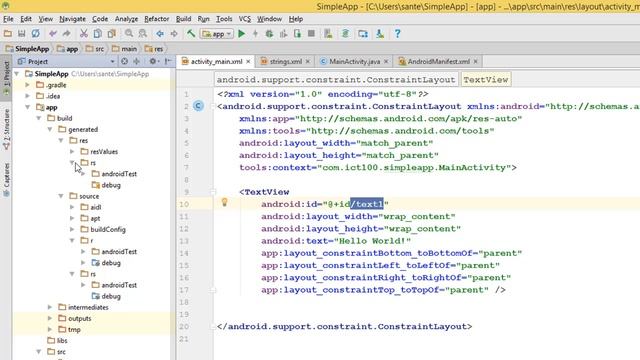Image resolution: width=640 pixels, height=360 pixels.
Task: Run the app with green play button
Action: pos(242,34)
